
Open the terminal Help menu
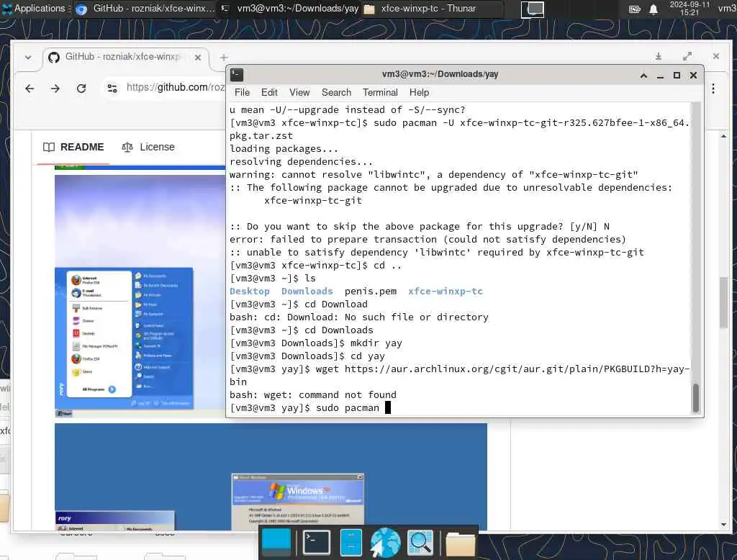pyautogui.click(x=420, y=93)
